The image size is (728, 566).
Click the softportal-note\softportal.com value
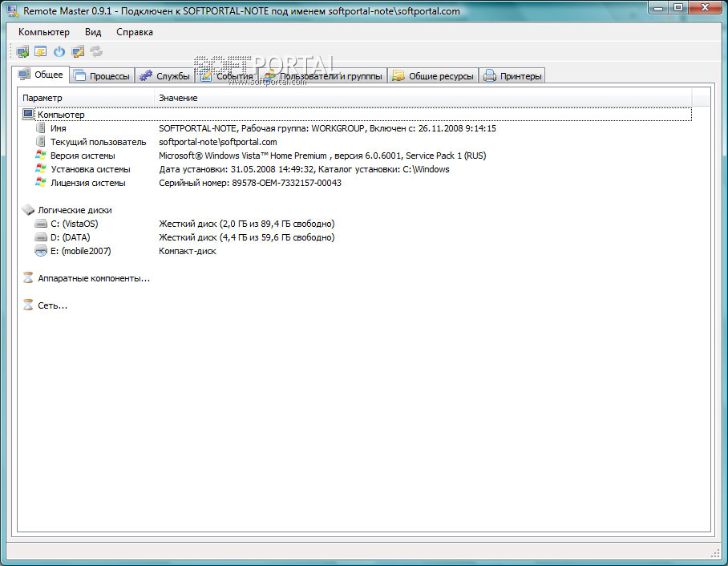click(x=218, y=142)
